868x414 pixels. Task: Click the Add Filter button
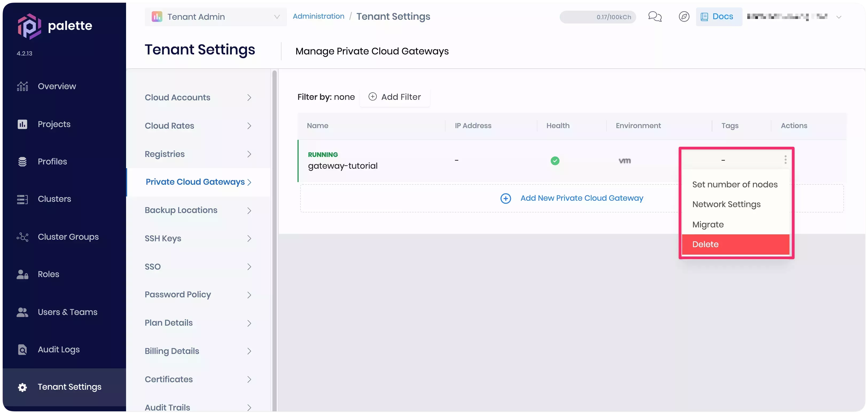394,97
